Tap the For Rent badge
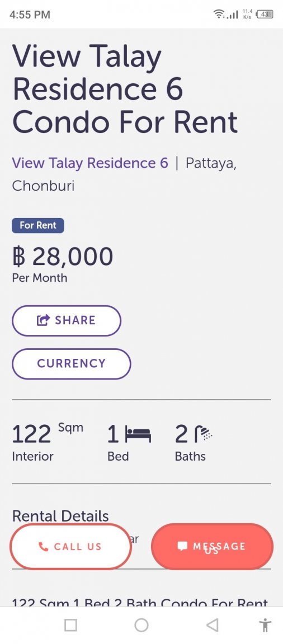This screenshot has width=283, height=644. coord(38,225)
